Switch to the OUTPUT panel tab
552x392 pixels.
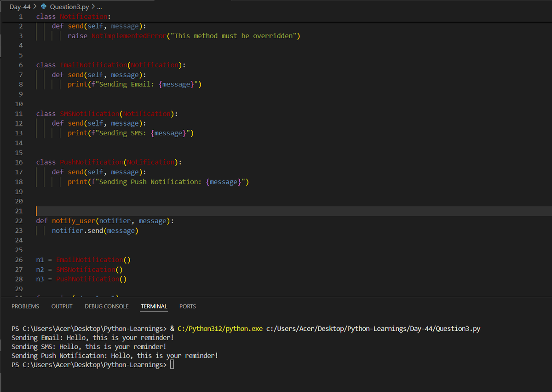[x=62, y=306]
